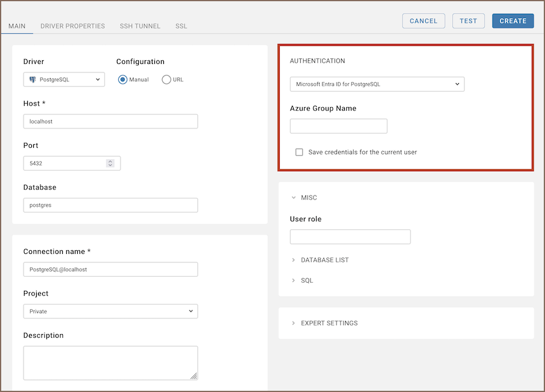The height and width of the screenshot is (392, 545).
Task: Click the PostgreSQL elephant driver icon
Action: click(x=33, y=80)
